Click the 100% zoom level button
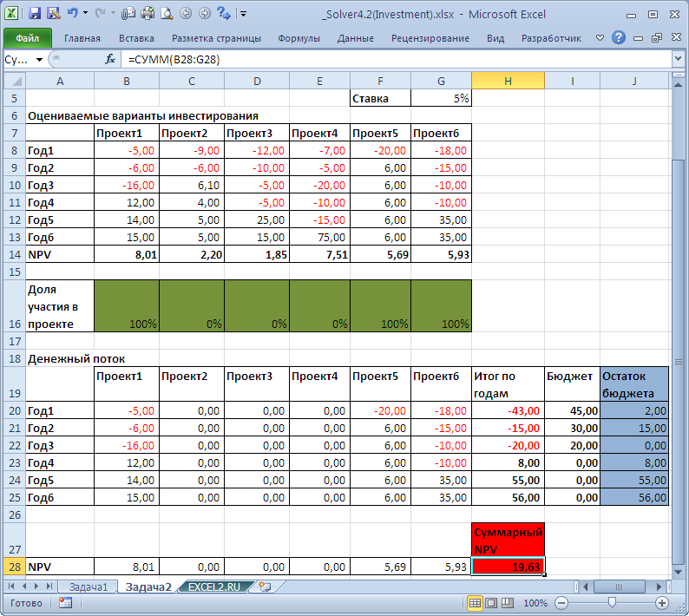689x616 pixels. tap(535, 603)
